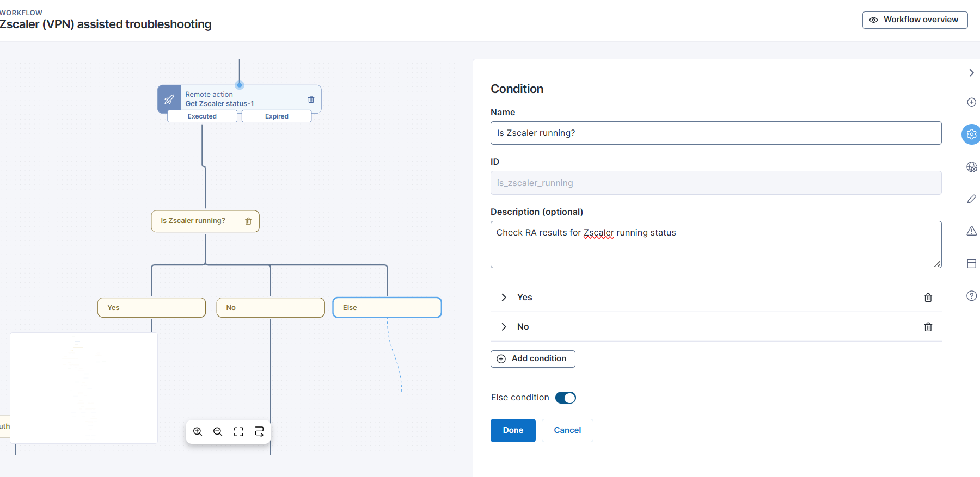Select the Else branch node on canvas
980x477 pixels.
387,308
